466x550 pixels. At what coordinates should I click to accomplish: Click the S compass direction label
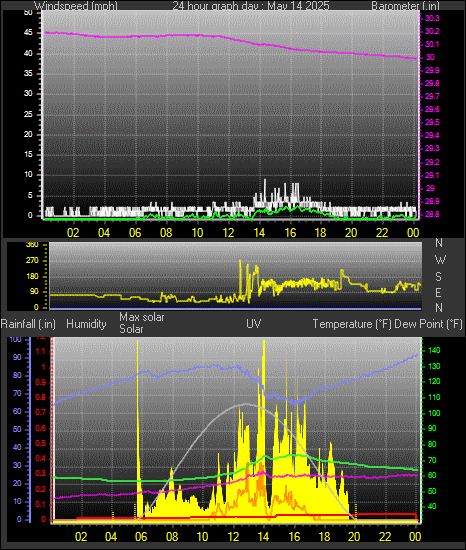coord(438,277)
